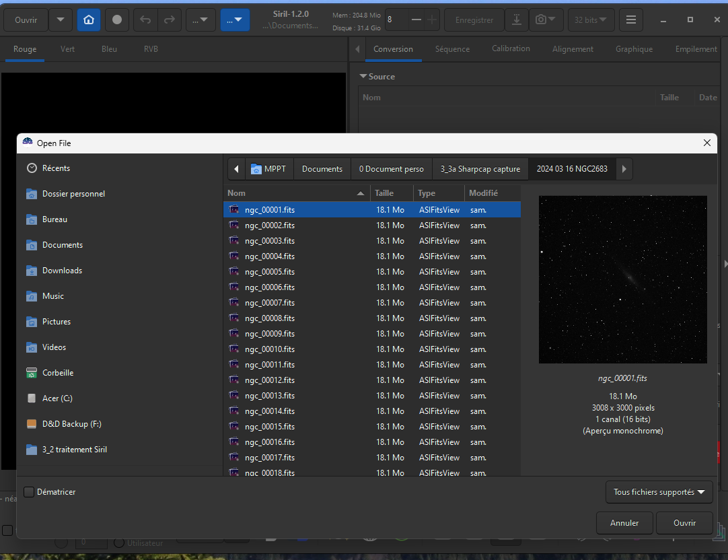Screen dimensions: 728x560
Task: Select file ngc_00014.fits
Action: [x=372, y=411]
